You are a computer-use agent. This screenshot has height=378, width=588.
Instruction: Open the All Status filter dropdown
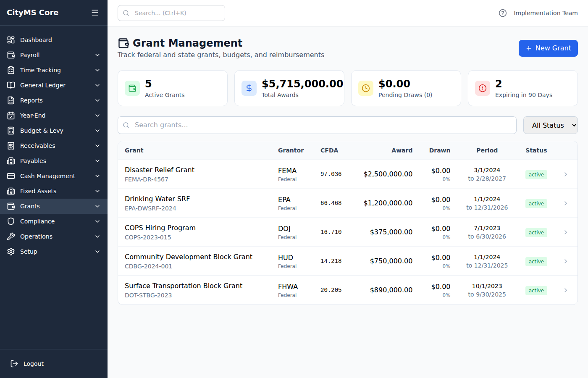click(x=550, y=125)
